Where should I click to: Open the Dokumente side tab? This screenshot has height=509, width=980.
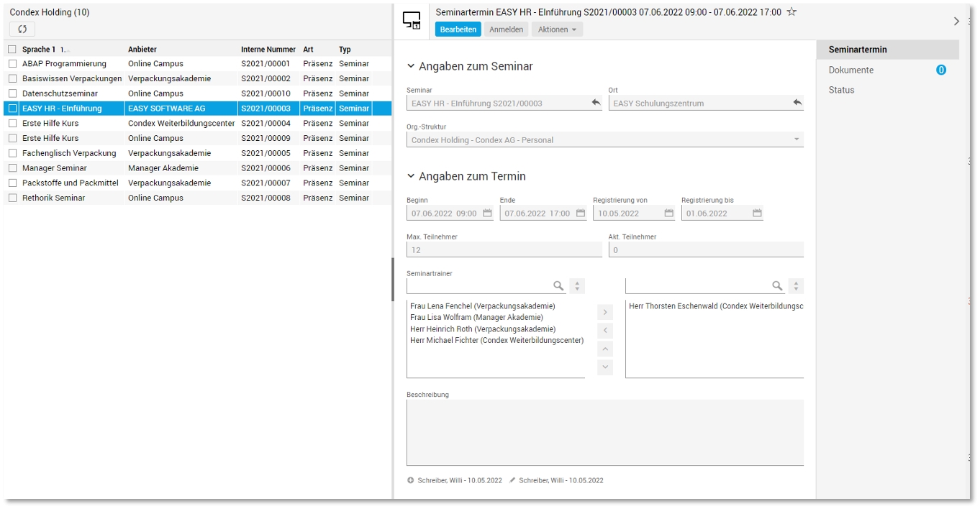[851, 70]
